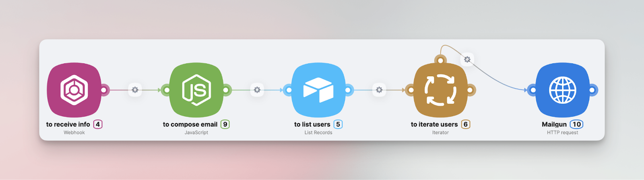
Task: Click the JavaScript node input connector
Action: (167, 90)
